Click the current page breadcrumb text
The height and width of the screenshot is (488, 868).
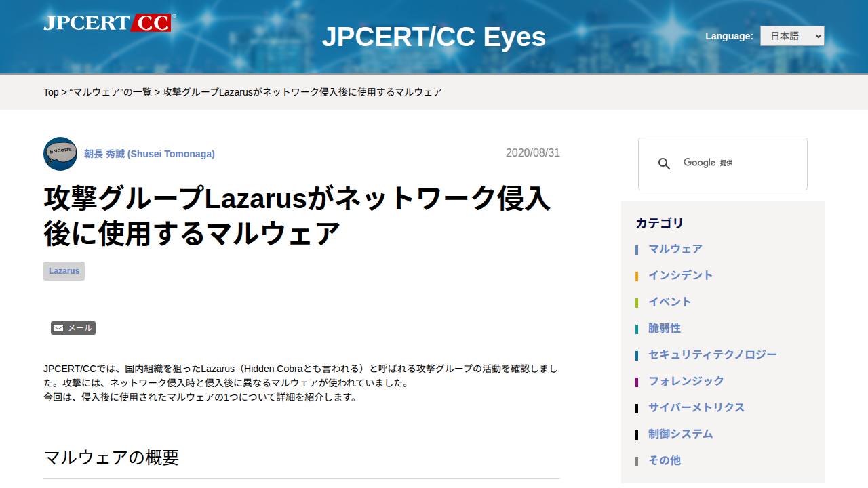pyautogui.click(x=302, y=92)
